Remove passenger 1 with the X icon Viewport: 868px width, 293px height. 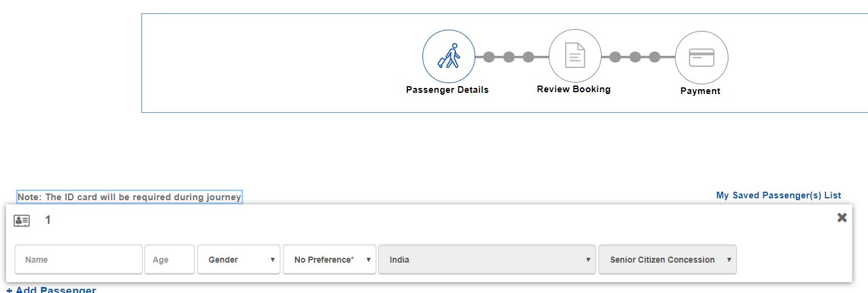[842, 218]
